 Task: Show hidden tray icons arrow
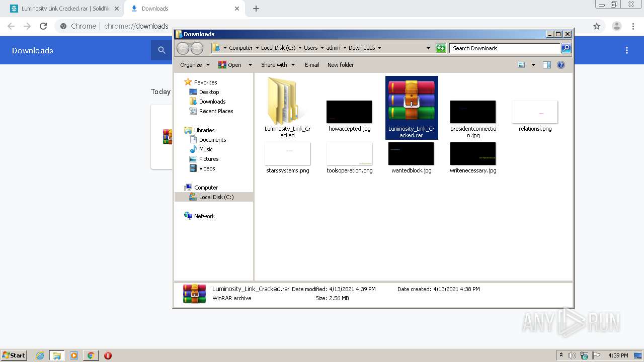point(561,355)
